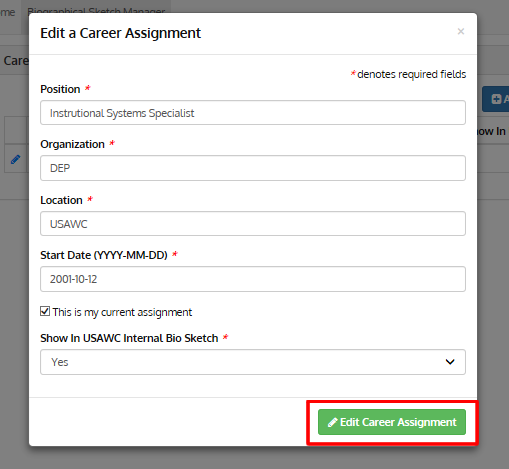Close the Edit a Career Assignment dialog

pos(461,31)
